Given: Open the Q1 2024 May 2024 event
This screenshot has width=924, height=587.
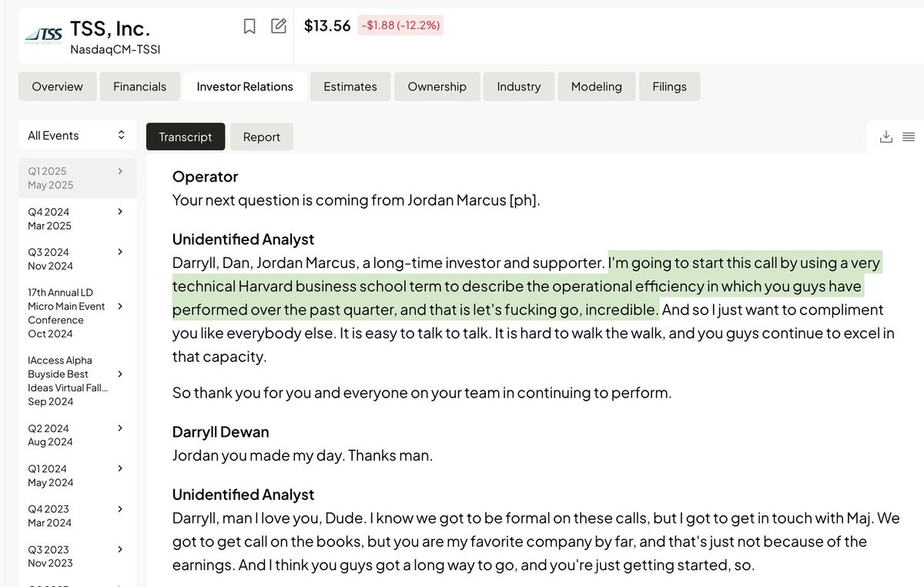Looking at the screenshot, I should (77, 475).
